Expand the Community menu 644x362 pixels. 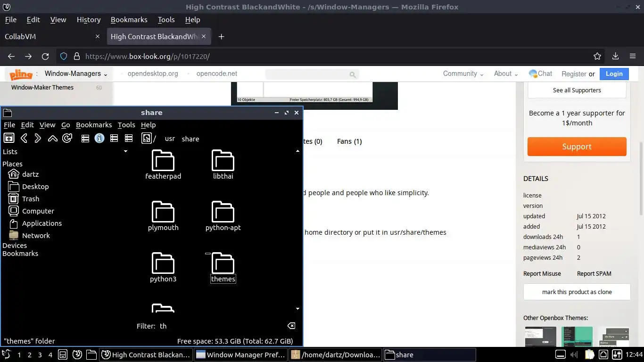(x=463, y=74)
